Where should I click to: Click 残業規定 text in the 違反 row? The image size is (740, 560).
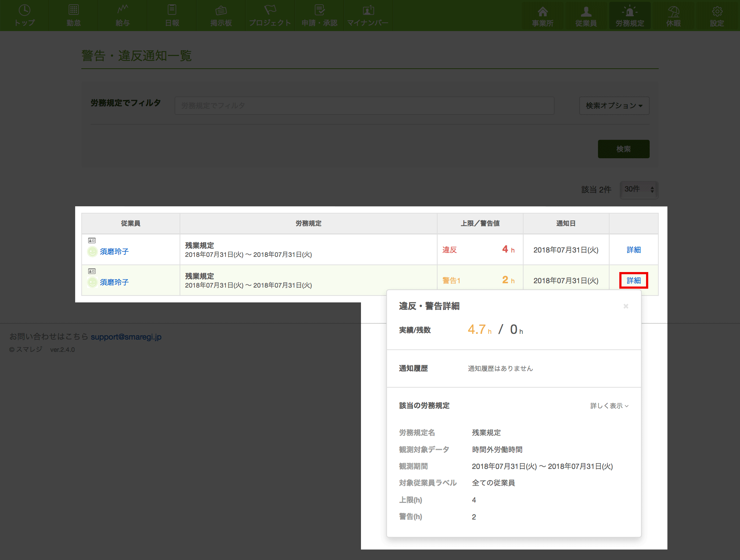point(199,245)
